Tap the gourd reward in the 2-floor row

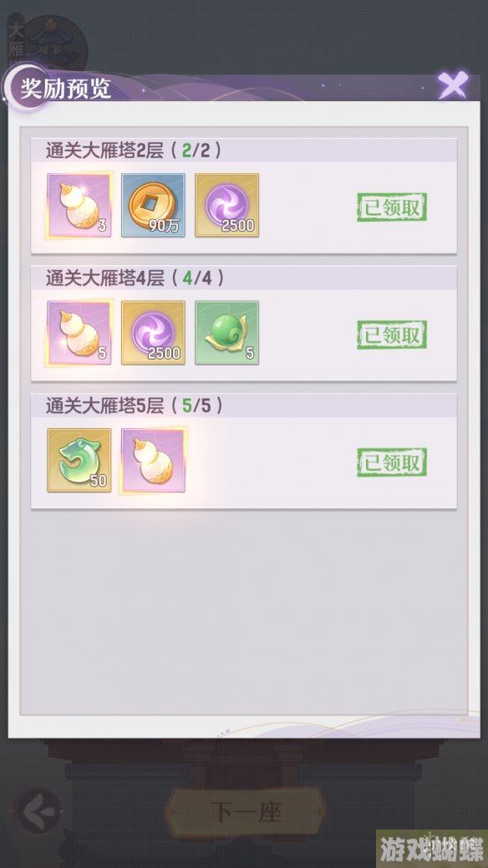pyautogui.click(x=79, y=206)
